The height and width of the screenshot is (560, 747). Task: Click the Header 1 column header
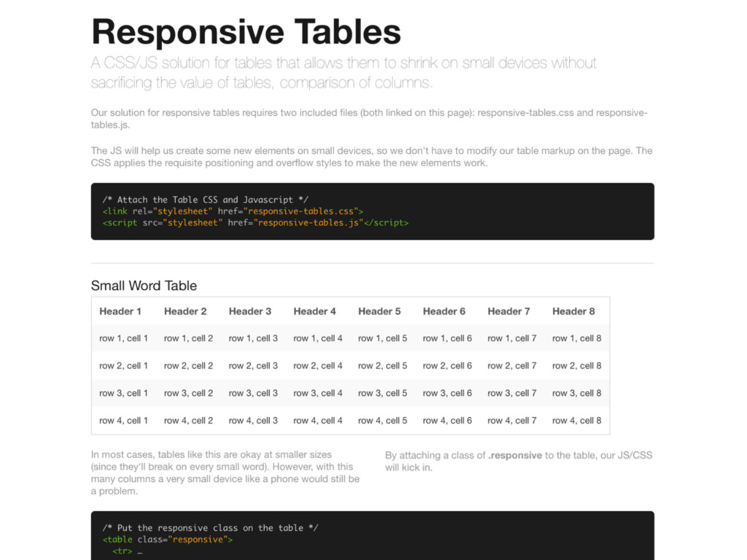coord(120,311)
